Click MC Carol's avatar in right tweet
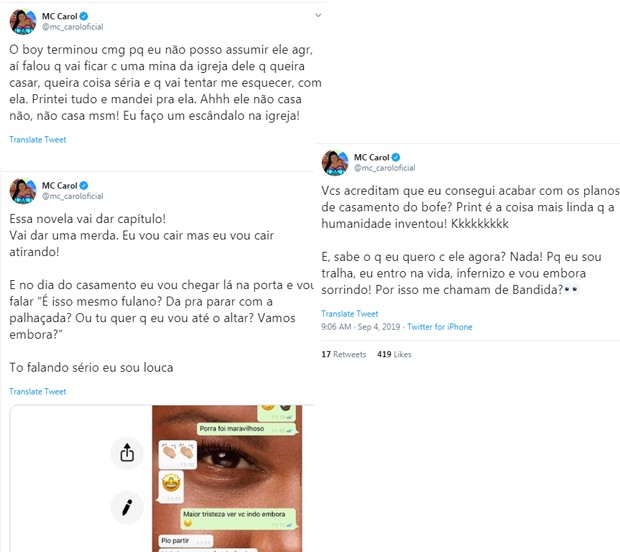This screenshot has height=552, width=620. pyautogui.click(x=335, y=163)
